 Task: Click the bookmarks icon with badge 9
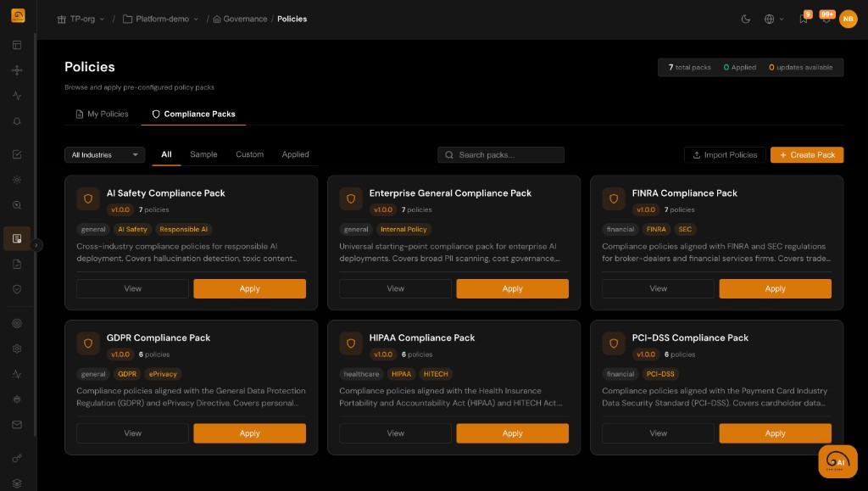(804, 19)
